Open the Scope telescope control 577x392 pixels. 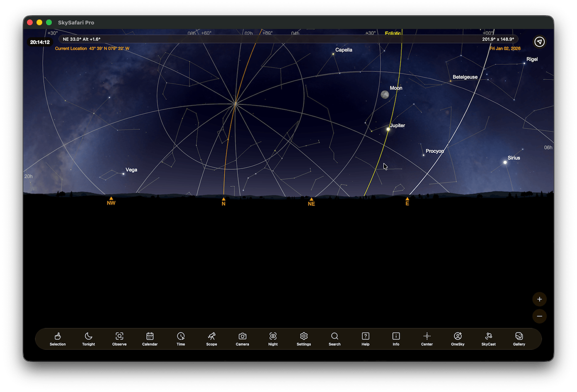[212, 339]
